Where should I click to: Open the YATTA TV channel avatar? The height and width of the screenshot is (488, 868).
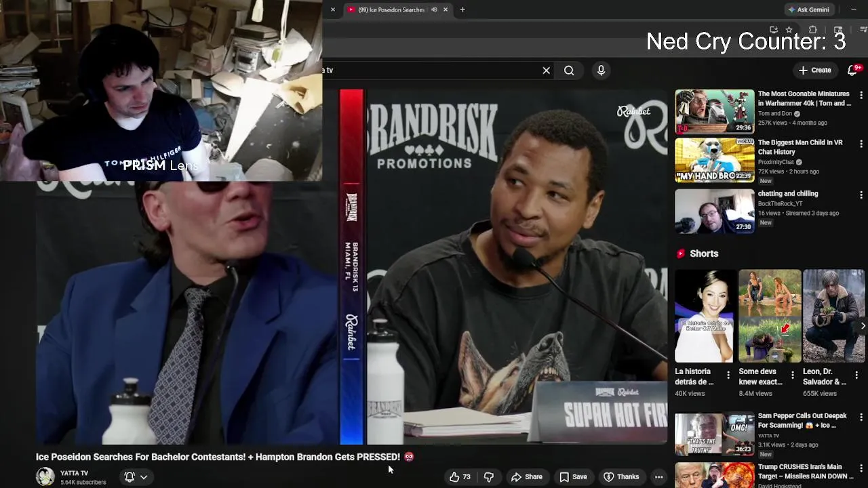[x=45, y=477]
